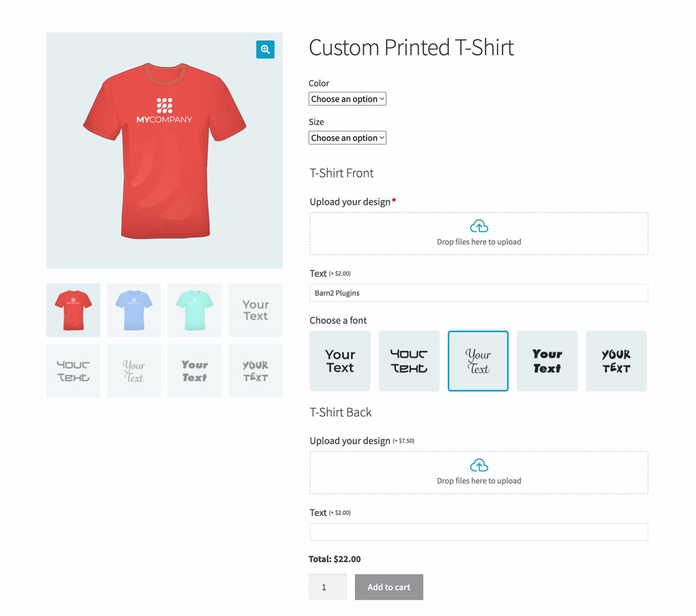Choose an option for Color
This screenshot has width=696, height=616.
[347, 99]
